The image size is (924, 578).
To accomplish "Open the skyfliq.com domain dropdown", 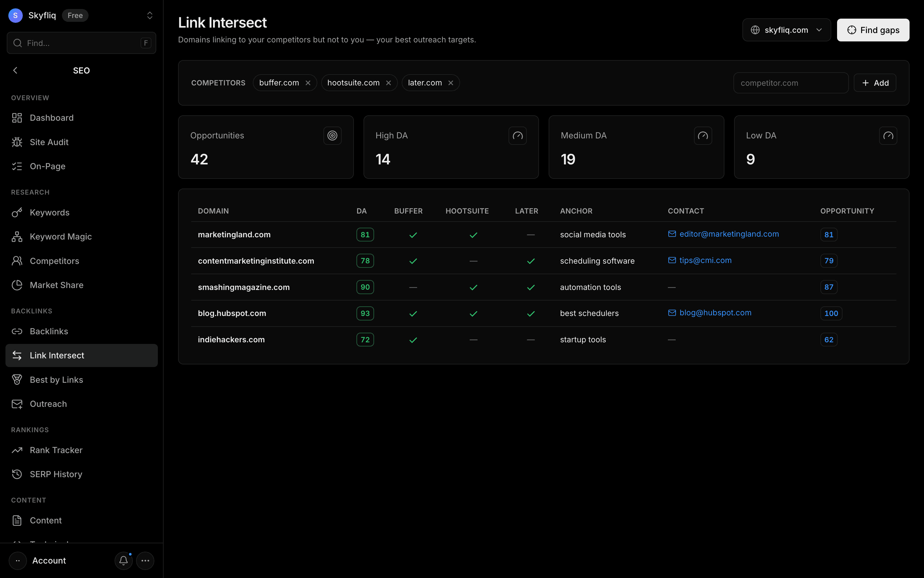I will pos(787,30).
